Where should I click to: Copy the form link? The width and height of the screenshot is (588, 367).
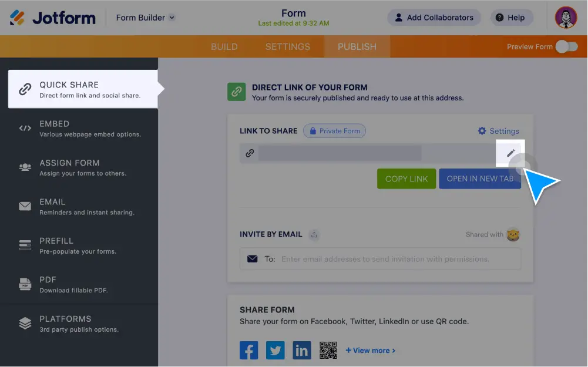pos(406,179)
